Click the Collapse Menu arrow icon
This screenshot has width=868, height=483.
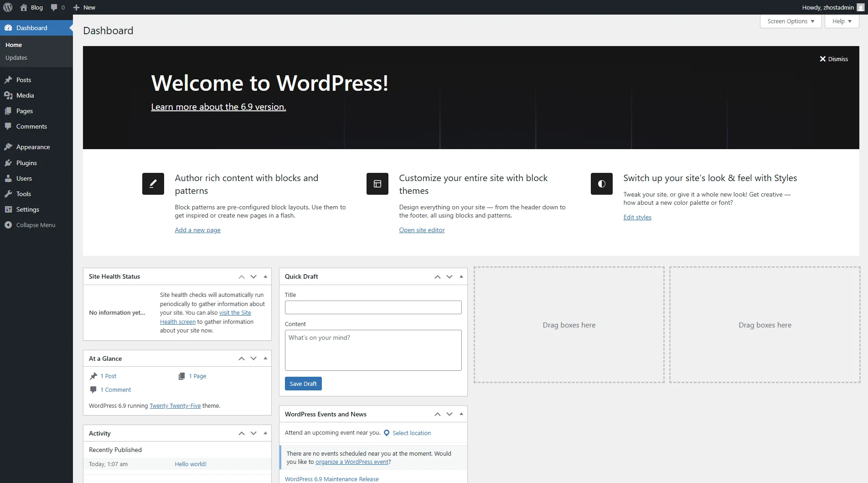[x=8, y=225]
